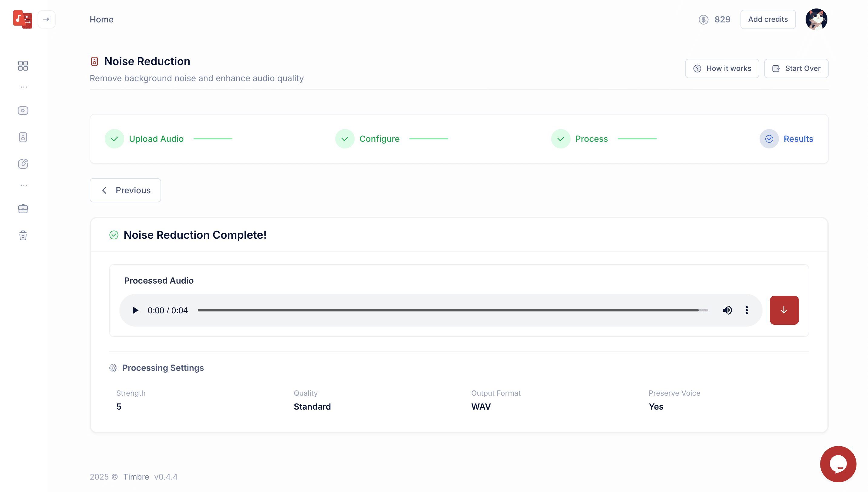
Task: Click the Timbre app logo
Action: [x=23, y=19]
